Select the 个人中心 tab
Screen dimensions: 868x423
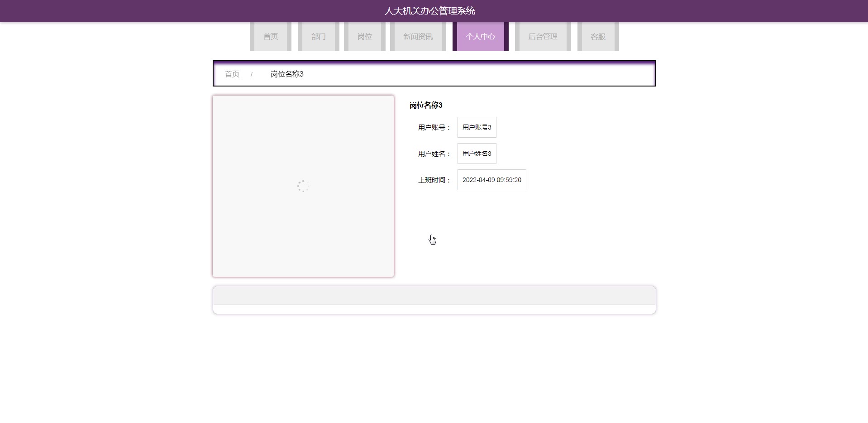click(x=481, y=37)
